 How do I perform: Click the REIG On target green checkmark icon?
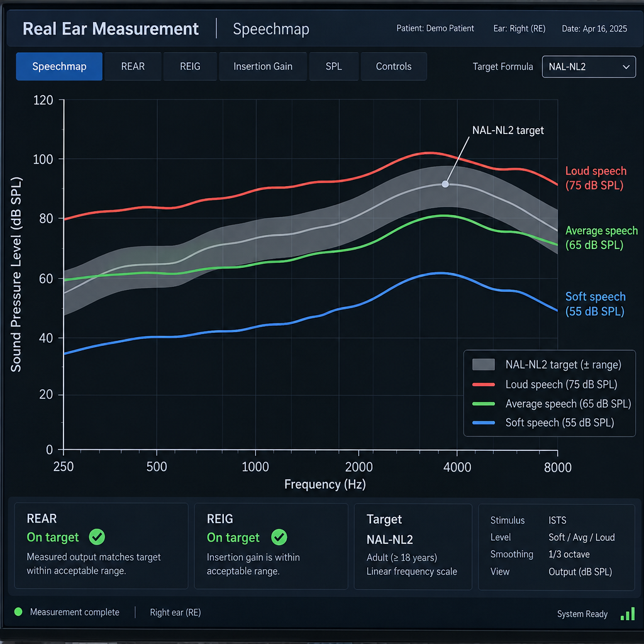click(x=279, y=537)
